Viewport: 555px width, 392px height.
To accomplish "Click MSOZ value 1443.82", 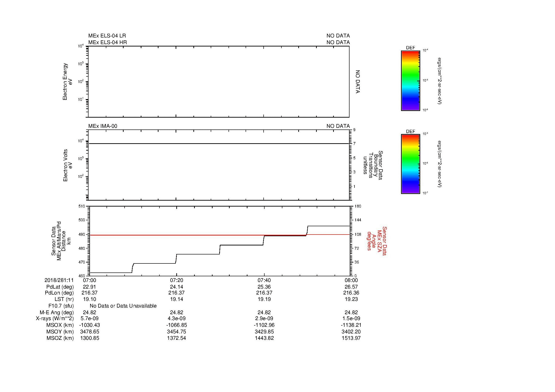I will (x=264, y=338).
